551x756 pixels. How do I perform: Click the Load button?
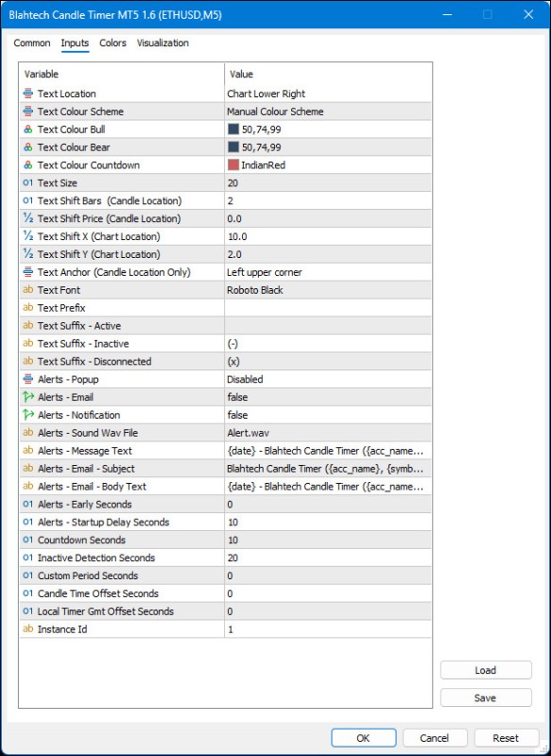[x=486, y=670]
